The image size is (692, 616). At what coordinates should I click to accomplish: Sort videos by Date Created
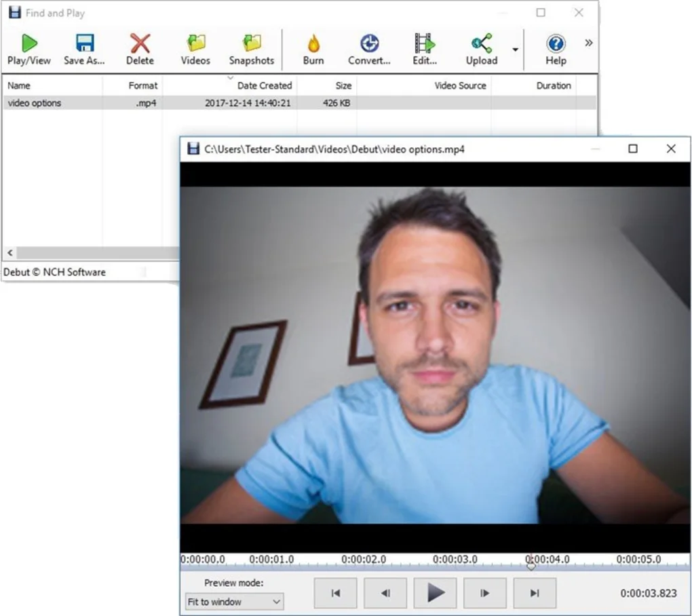[265, 85]
